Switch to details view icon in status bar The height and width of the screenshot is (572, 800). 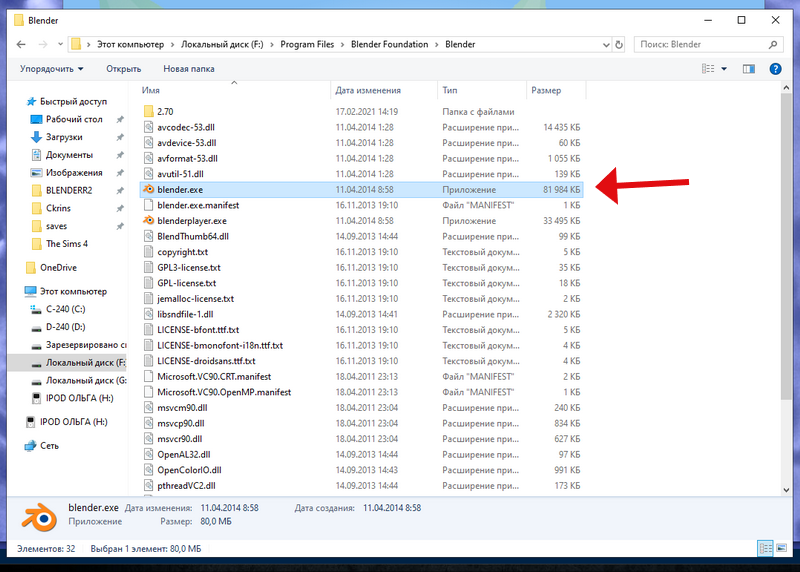point(765,549)
